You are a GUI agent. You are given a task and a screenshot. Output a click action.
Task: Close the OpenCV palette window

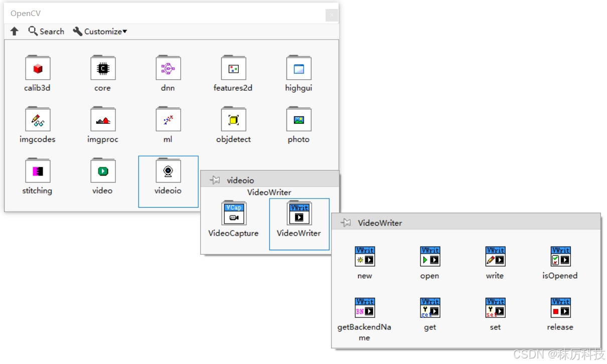332,16
